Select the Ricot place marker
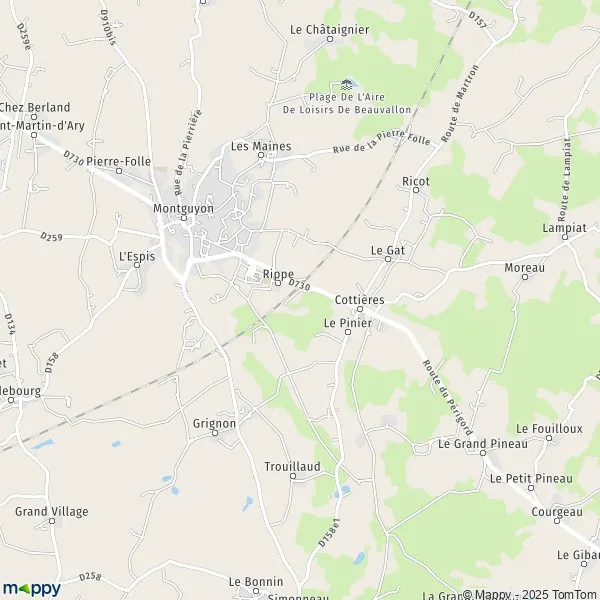The height and width of the screenshot is (600, 600). coord(416,190)
